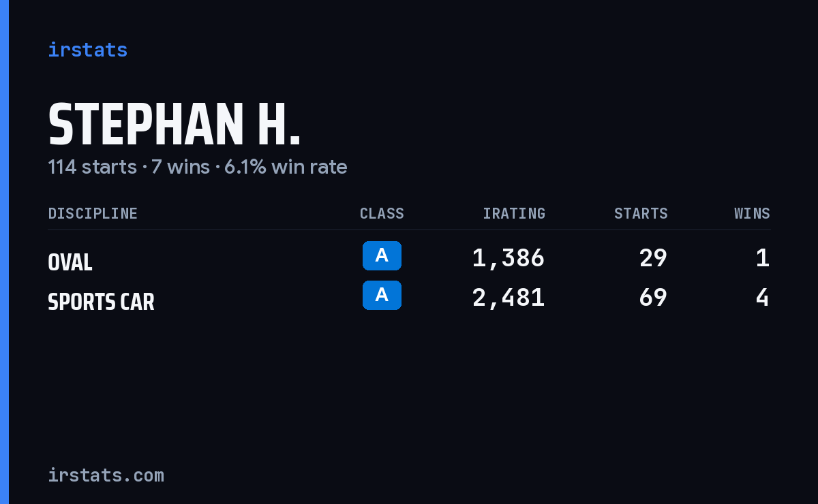This screenshot has width=818, height=504.
Task: Sort by the STARTS column header
Action: [641, 214]
